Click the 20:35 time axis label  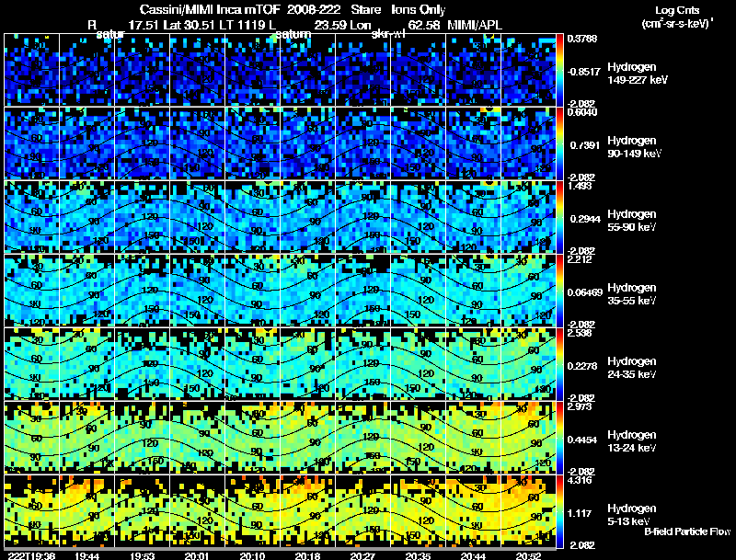tap(418, 555)
